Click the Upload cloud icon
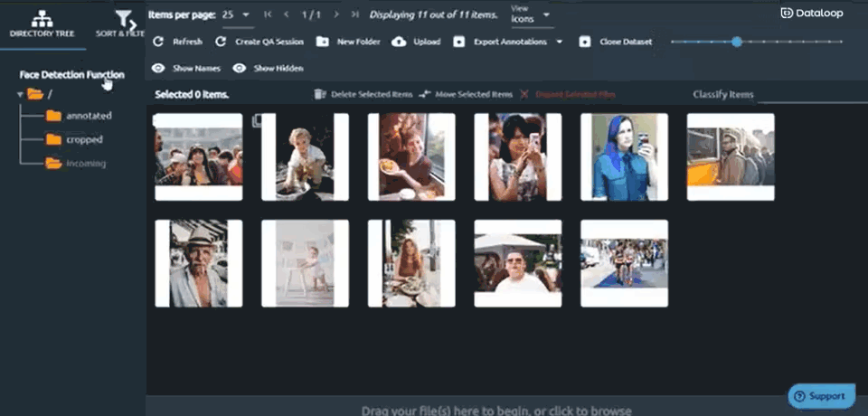Viewport: 868px width, 416px height. tap(399, 42)
